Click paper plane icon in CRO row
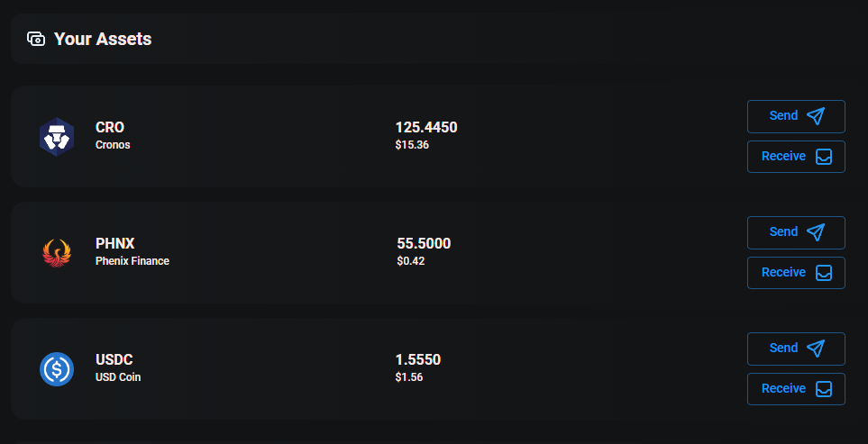This screenshot has height=444, width=868. tap(816, 116)
